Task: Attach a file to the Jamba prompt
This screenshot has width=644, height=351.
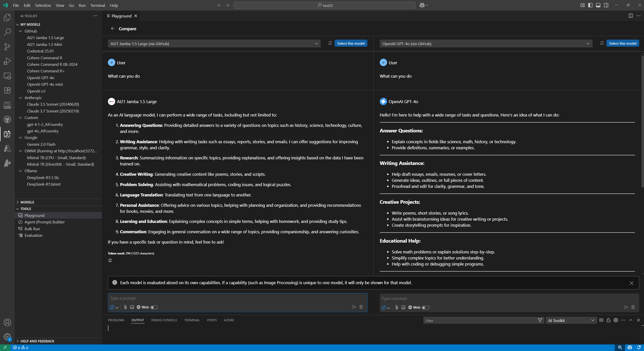Action: point(125,307)
